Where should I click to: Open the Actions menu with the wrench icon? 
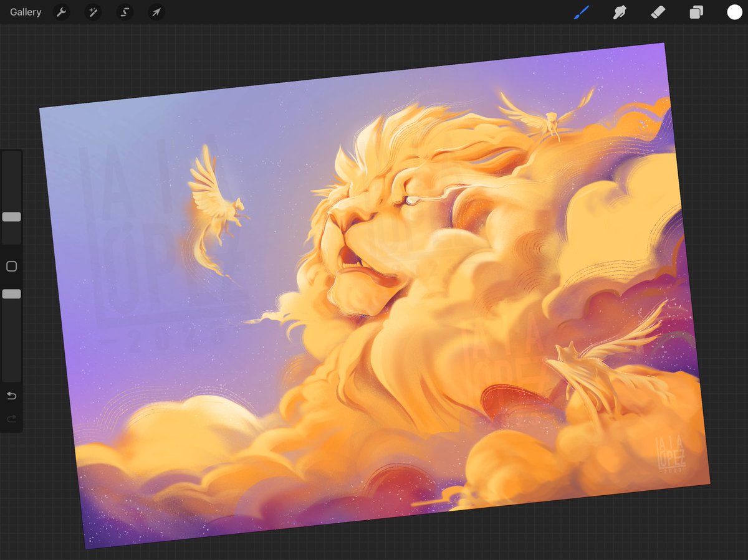62,12
